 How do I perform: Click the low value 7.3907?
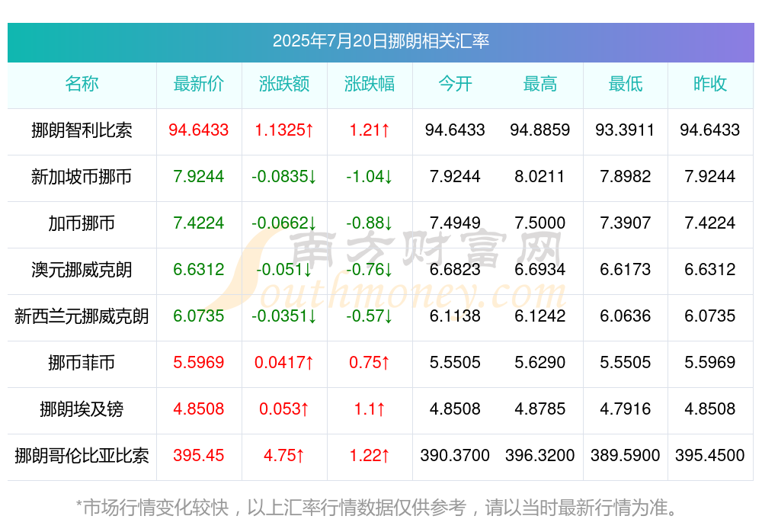[626, 223]
